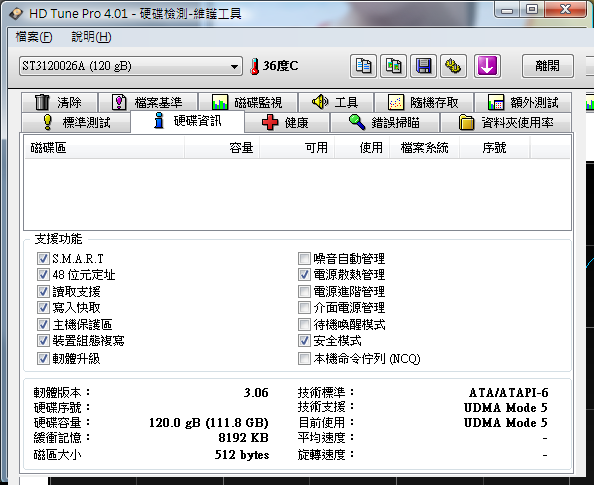
Task: Click the speaker icon of 工具 tab
Action: click(320, 102)
